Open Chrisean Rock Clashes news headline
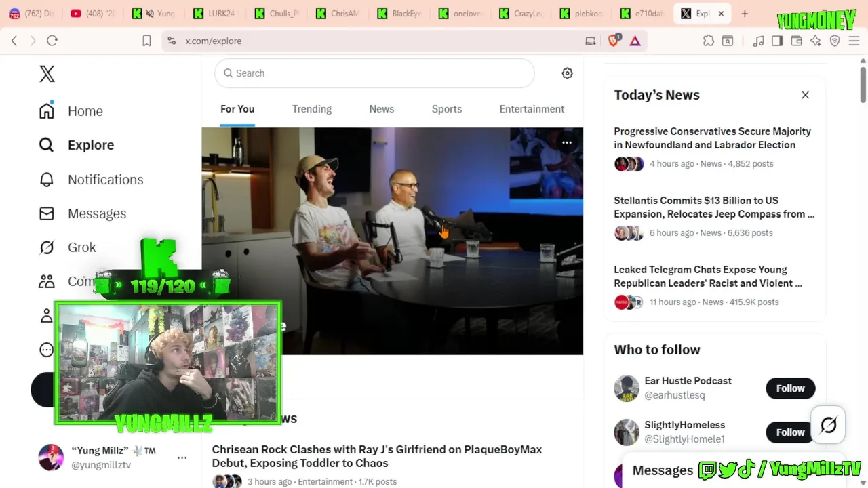The width and height of the screenshot is (868, 488). [377, 456]
